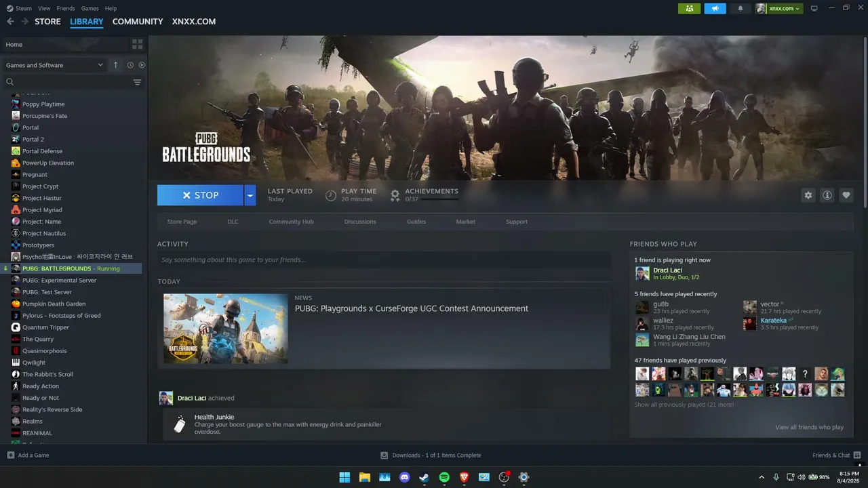This screenshot has height=488, width=868.
Task: Click the library search field
Action: [68, 82]
